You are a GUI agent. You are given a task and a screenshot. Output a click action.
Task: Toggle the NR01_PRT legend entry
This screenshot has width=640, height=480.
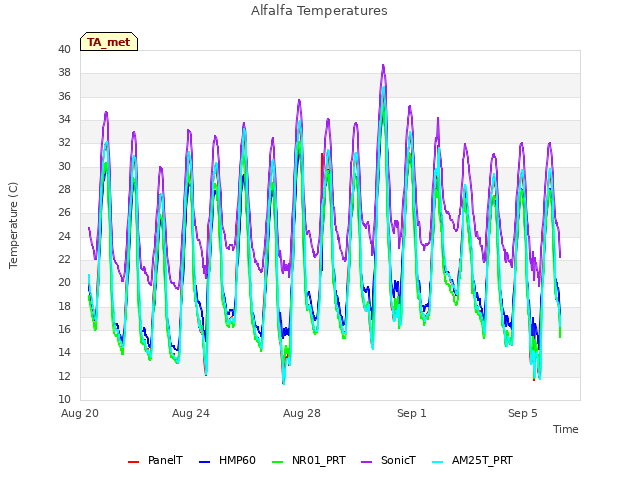[309, 460]
